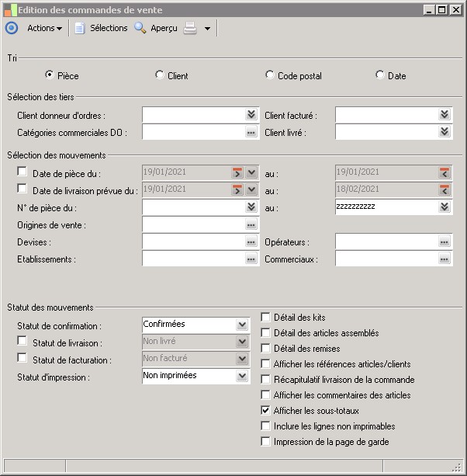Viewport: 467px width, 476px height.
Task: Open Statut d'impression dropdown
Action: [242, 376]
